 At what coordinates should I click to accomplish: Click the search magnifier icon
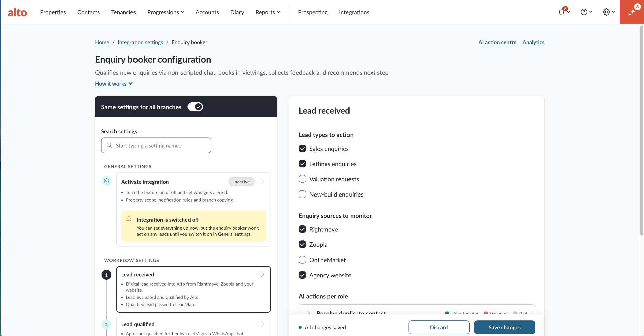point(109,145)
